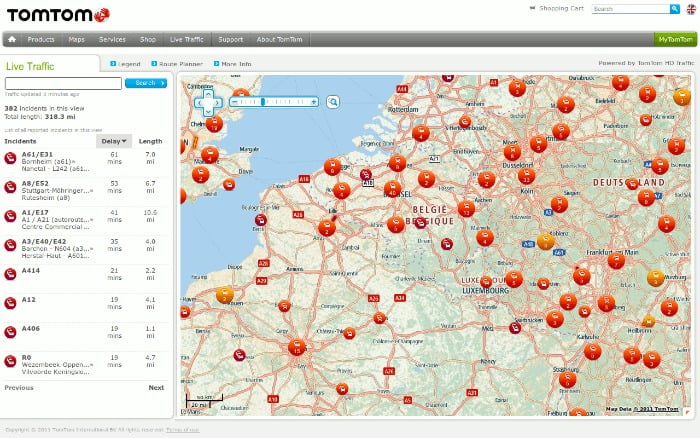Open the Shop menu
The height and width of the screenshot is (438, 700).
click(148, 39)
